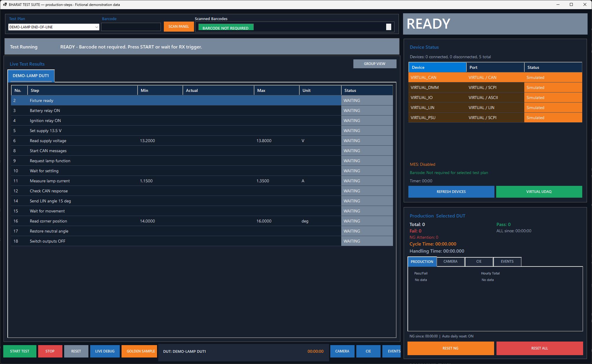
Task: Select the Fixture ready step row
Action: (x=202, y=100)
